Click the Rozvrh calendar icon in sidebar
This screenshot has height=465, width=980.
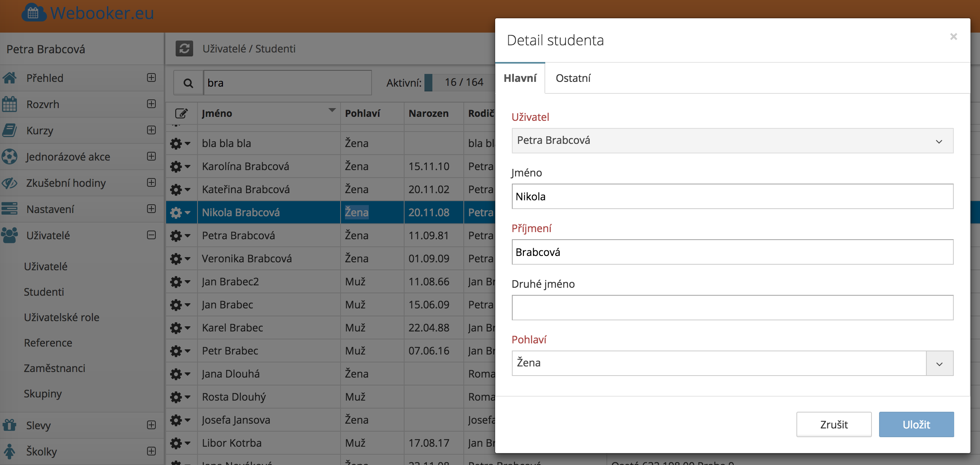click(10, 105)
